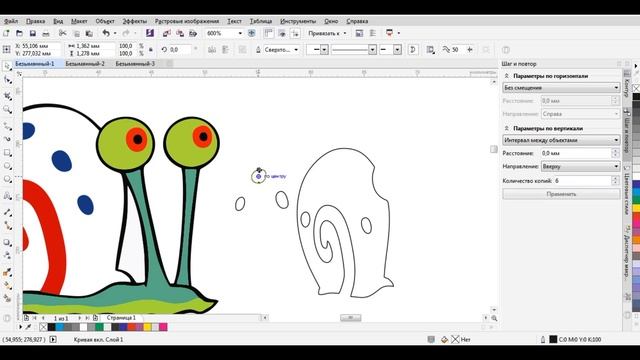640x360 pixels.
Task: Select the Artistic Media tool
Action: coord(7,139)
